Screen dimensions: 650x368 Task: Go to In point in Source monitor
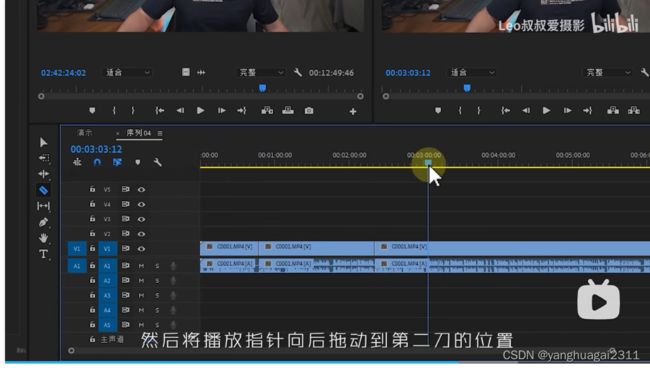[x=160, y=111]
